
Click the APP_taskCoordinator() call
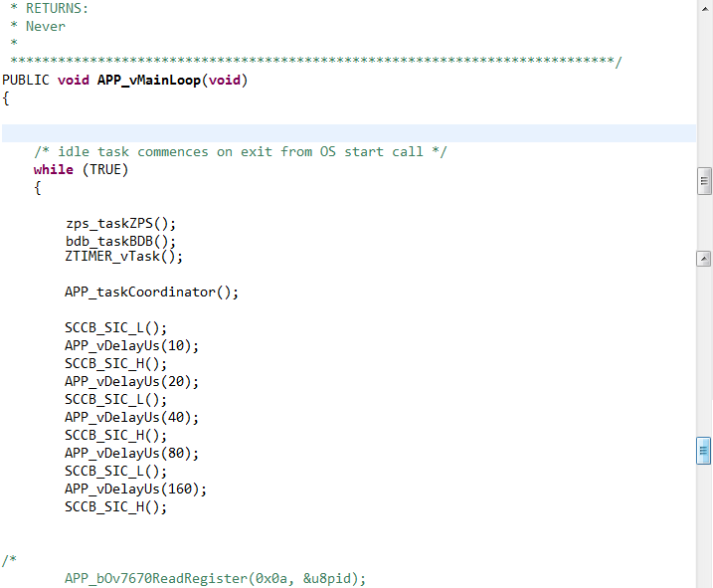(151, 292)
